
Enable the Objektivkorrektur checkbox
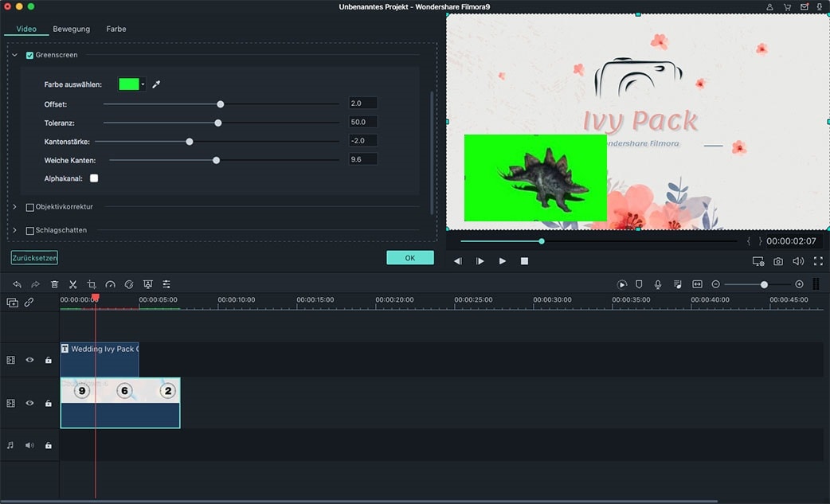click(29, 207)
